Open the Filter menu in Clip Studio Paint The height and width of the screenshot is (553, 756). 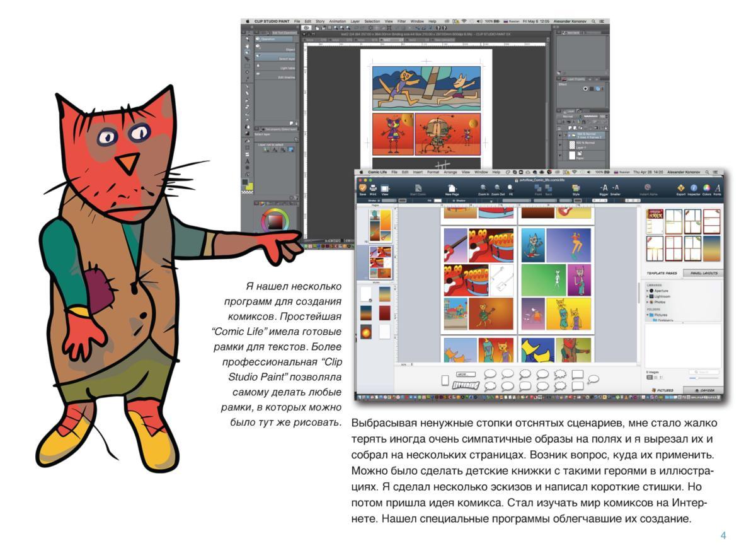point(401,21)
